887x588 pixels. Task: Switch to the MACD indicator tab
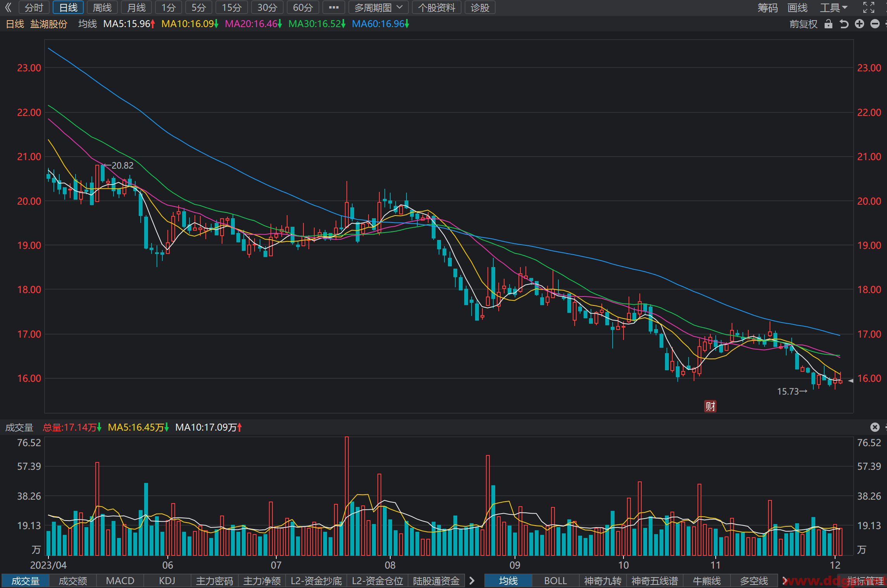click(x=120, y=581)
